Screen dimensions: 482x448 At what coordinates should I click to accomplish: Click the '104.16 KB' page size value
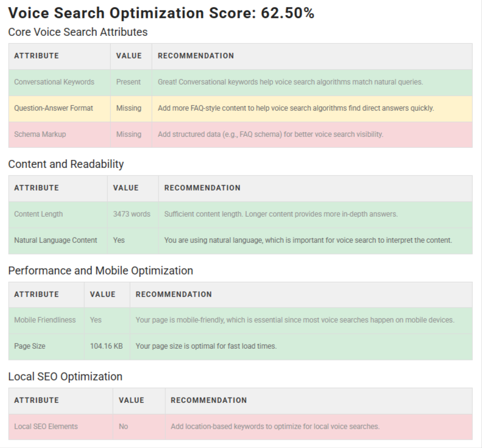[x=107, y=346]
